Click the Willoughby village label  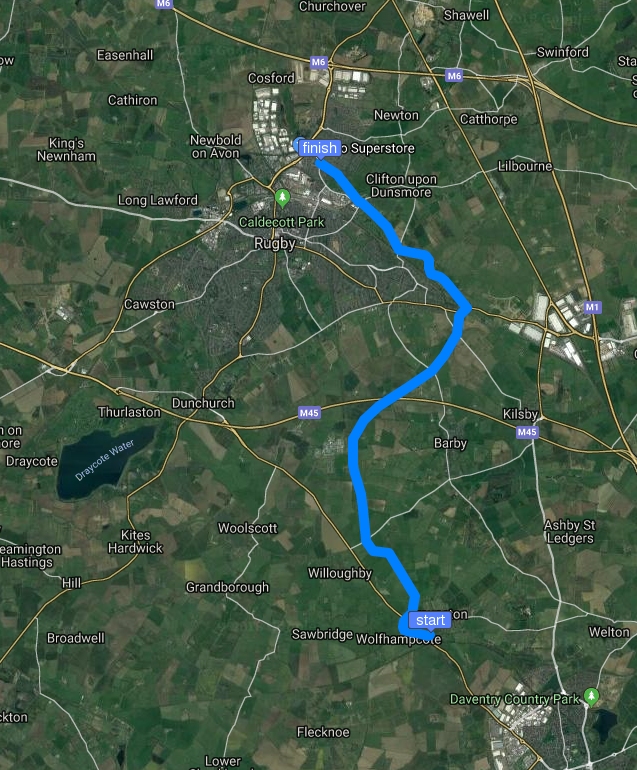tap(340, 574)
